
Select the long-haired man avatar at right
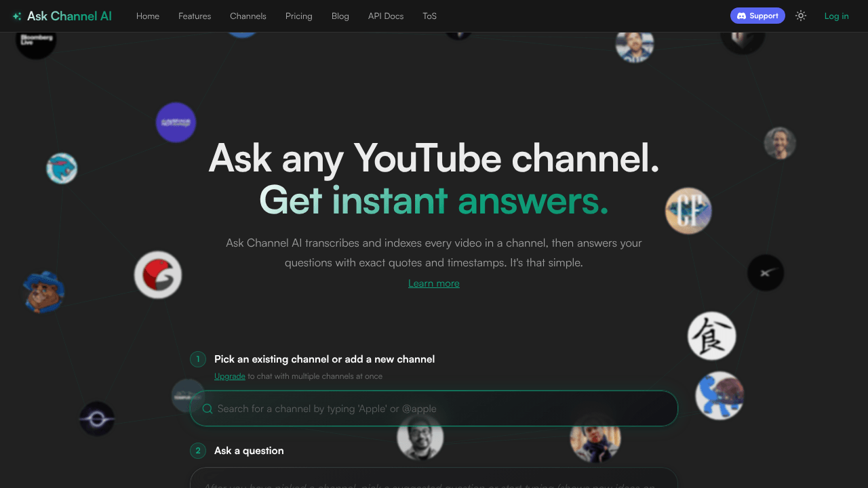[x=780, y=143]
